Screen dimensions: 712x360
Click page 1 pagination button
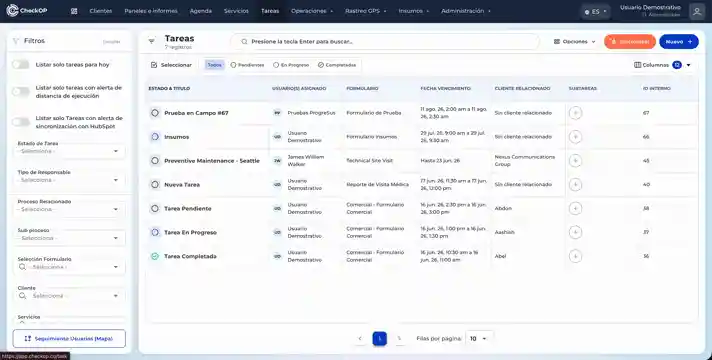(380, 339)
